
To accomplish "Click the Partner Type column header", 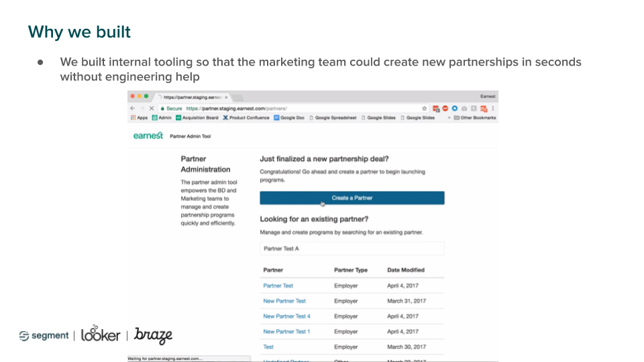I will (x=351, y=270).
